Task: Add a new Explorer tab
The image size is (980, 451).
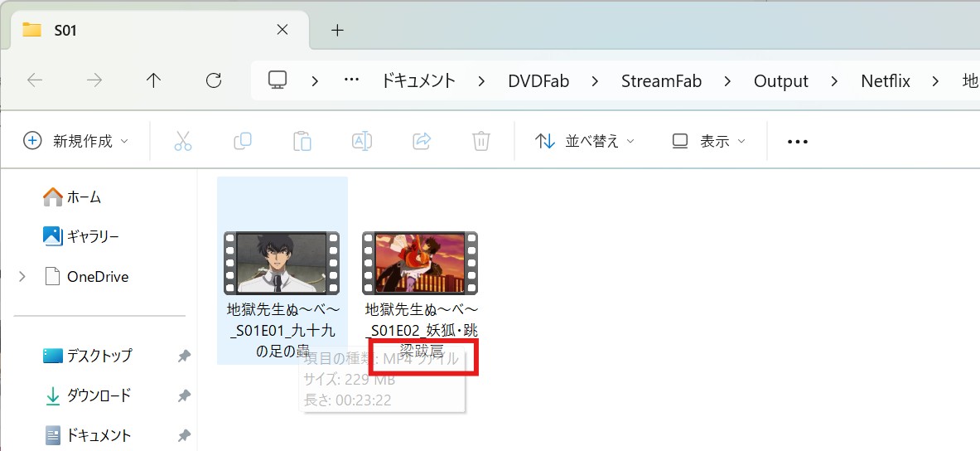Action: tap(337, 30)
